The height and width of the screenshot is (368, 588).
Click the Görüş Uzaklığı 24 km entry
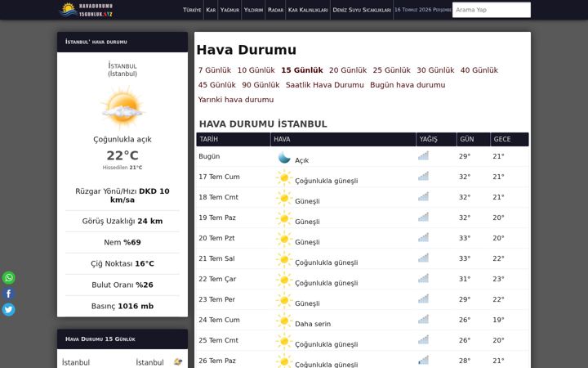(x=122, y=221)
